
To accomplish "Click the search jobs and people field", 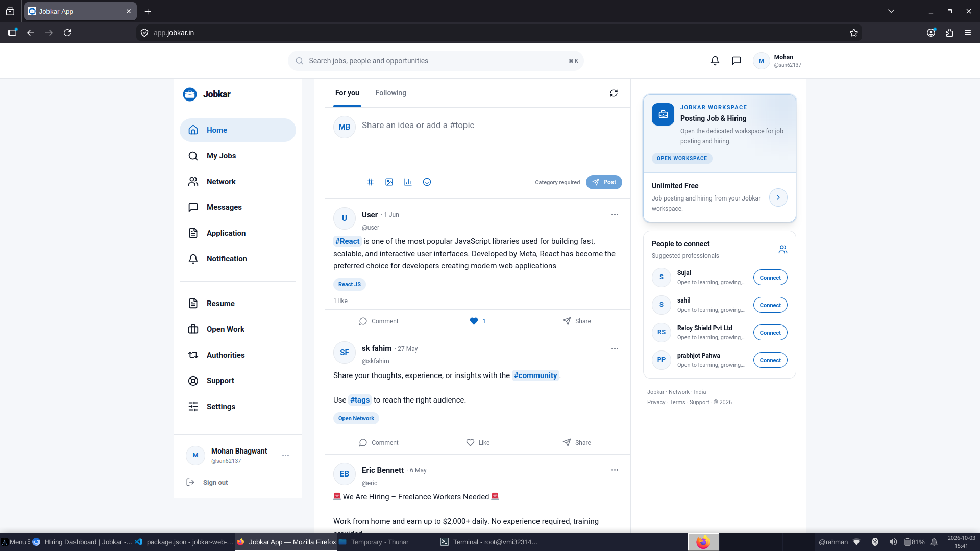I will pos(436,61).
